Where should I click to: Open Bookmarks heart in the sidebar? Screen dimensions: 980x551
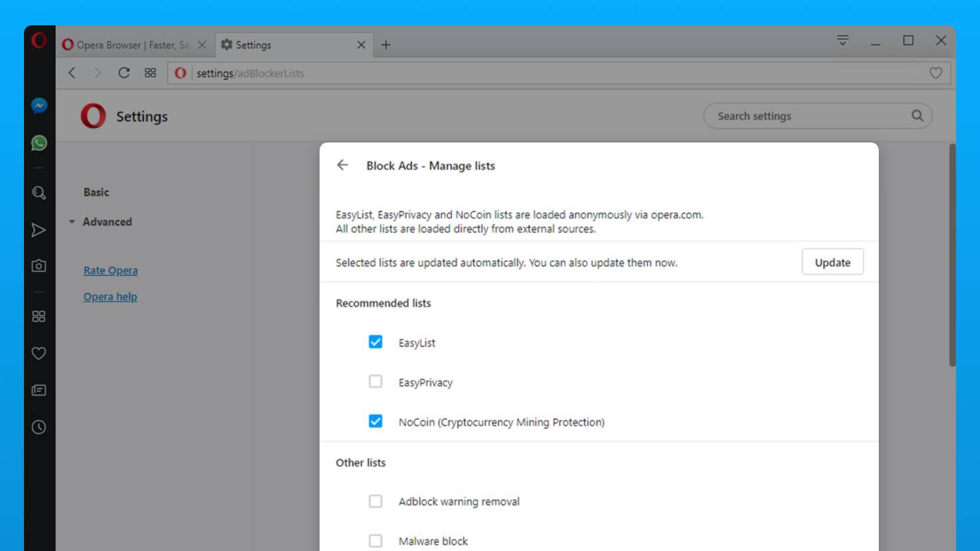point(39,353)
